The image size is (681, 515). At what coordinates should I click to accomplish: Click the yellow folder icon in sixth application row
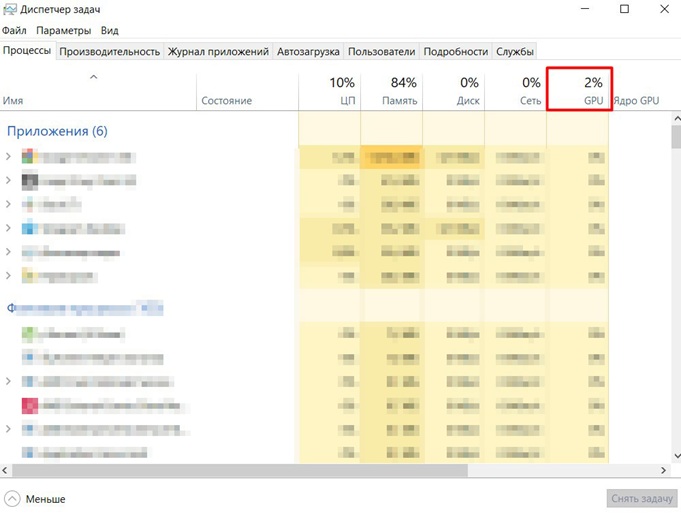tap(28, 275)
